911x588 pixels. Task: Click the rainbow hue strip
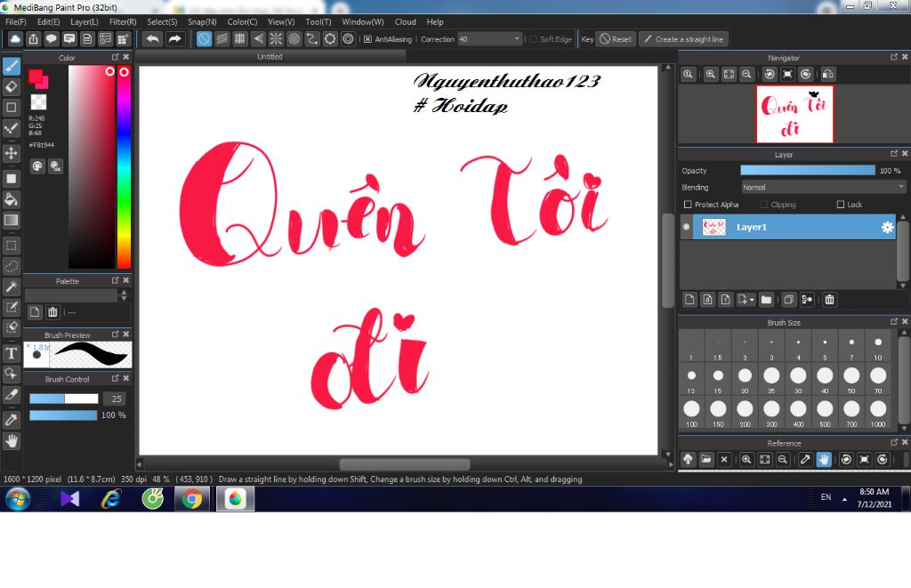click(124, 166)
